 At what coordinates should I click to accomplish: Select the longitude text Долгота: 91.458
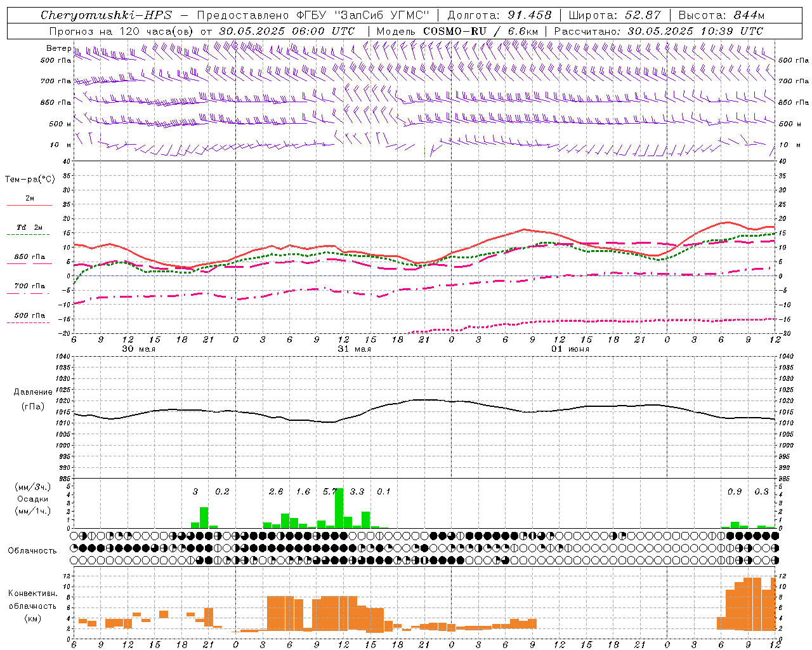click(x=500, y=15)
